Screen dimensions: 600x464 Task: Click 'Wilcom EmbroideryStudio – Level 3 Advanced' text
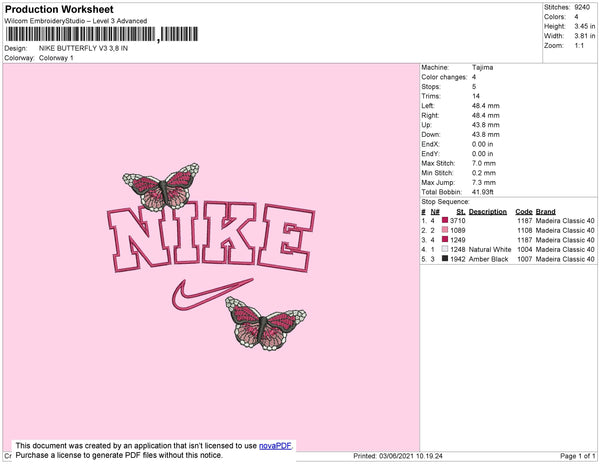(75, 21)
